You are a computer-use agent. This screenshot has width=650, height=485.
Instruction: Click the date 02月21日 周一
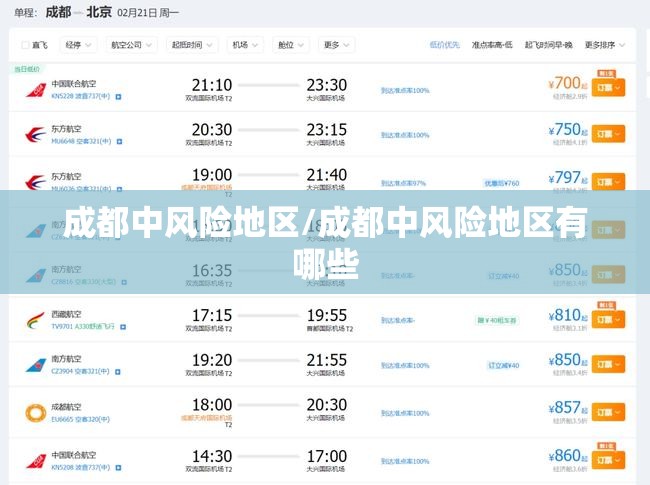click(x=148, y=13)
